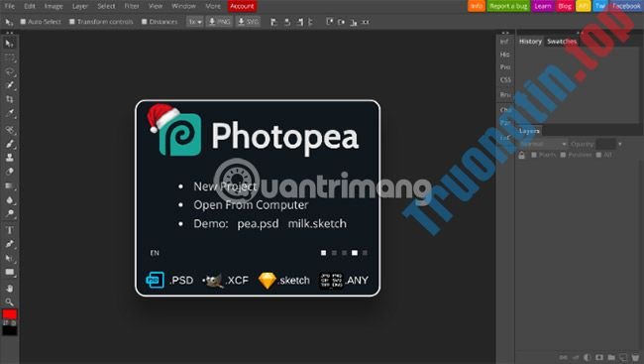
Task: Open the View menu
Action: pyautogui.click(x=156, y=6)
